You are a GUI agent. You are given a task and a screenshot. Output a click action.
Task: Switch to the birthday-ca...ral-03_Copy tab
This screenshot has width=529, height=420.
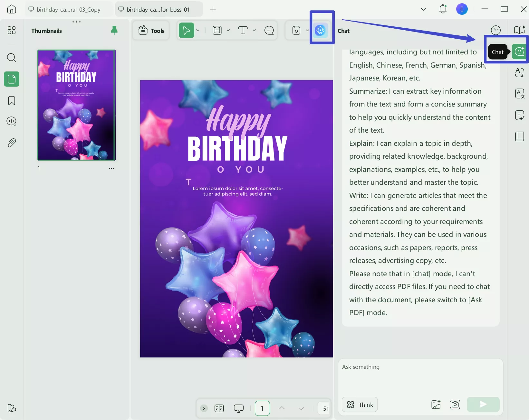[x=68, y=9]
